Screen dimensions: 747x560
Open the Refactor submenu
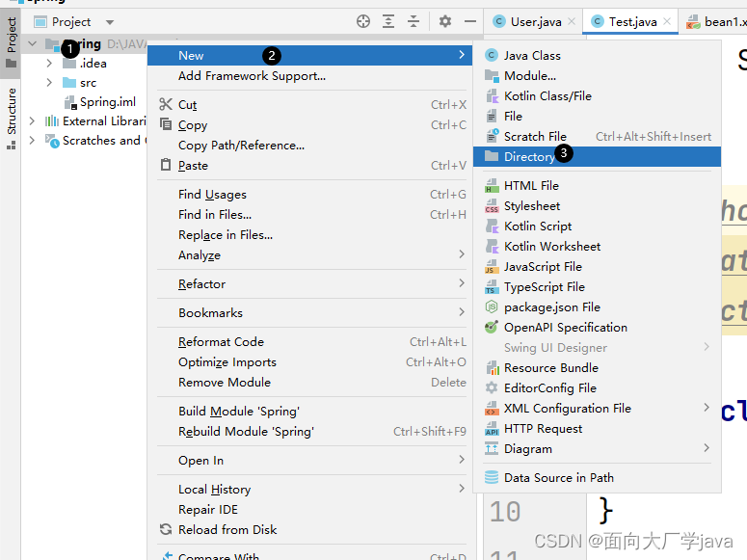311,284
